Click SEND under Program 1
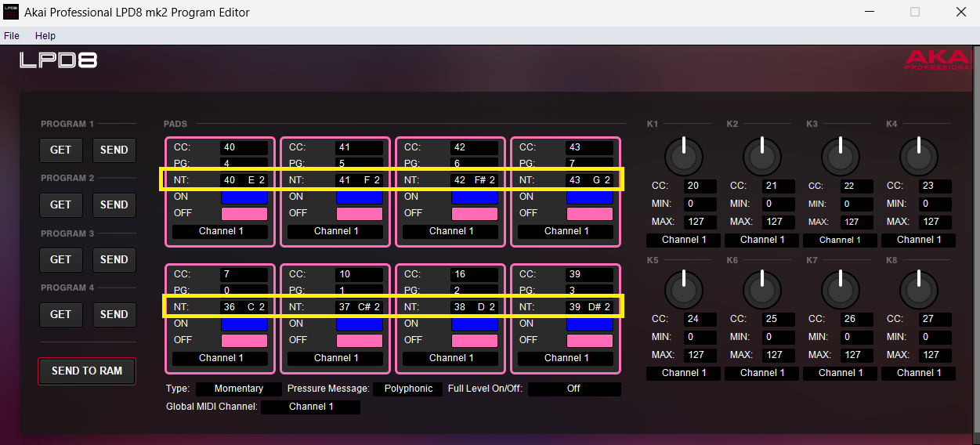 114,150
